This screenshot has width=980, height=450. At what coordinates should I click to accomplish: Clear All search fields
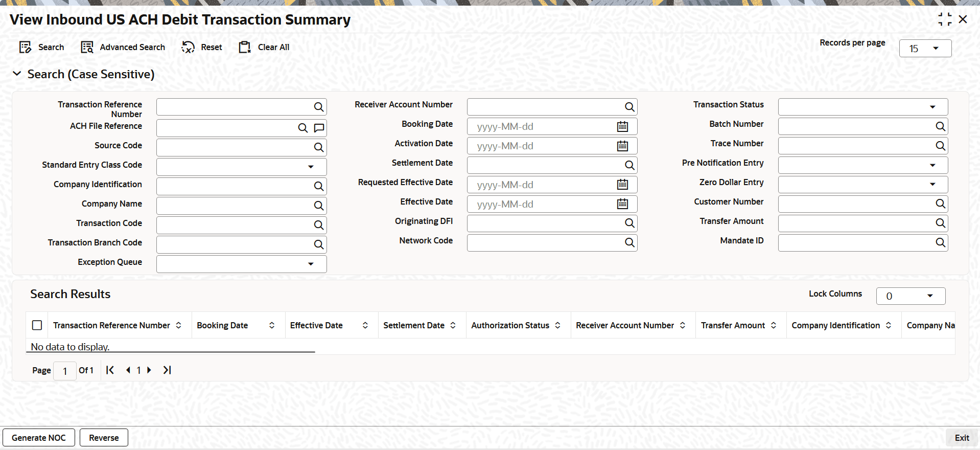(264, 47)
